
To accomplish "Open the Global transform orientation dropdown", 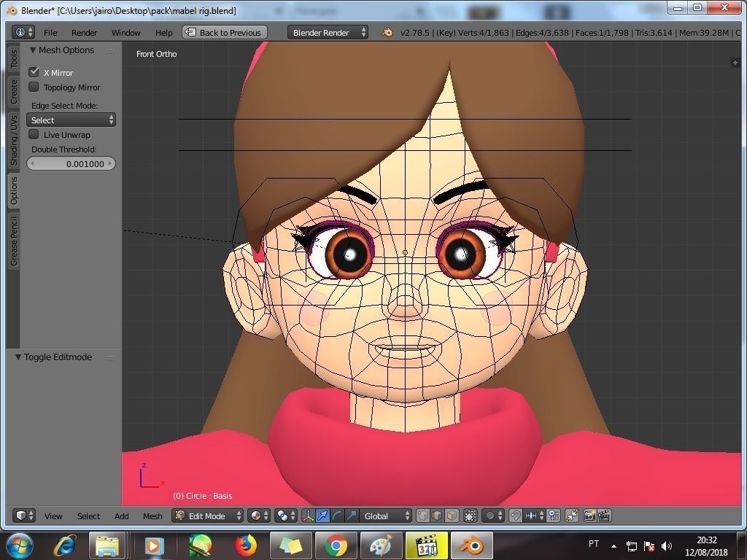I will (385, 516).
